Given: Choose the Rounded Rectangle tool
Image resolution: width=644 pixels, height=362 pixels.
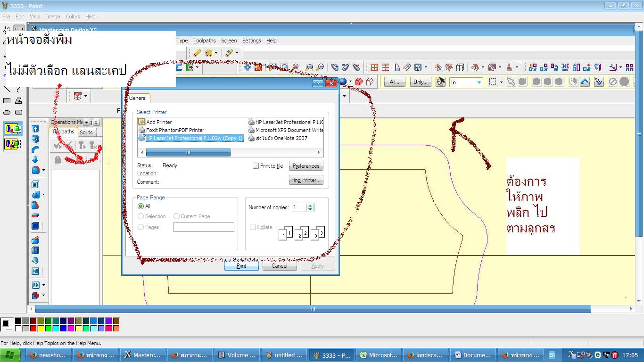Looking at the screenshot, I should [x=18, y=113].
